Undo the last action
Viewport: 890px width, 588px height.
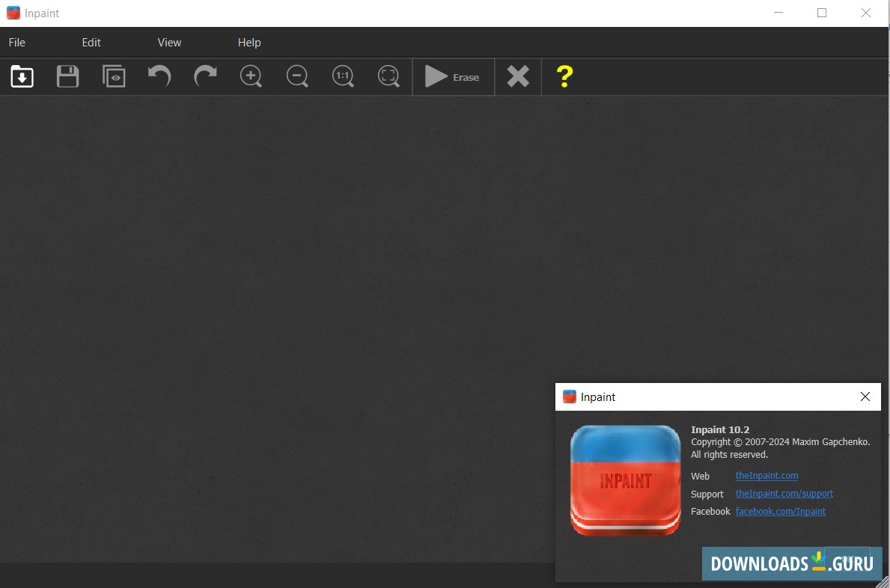pyautogui.click(x=159, y=76)
